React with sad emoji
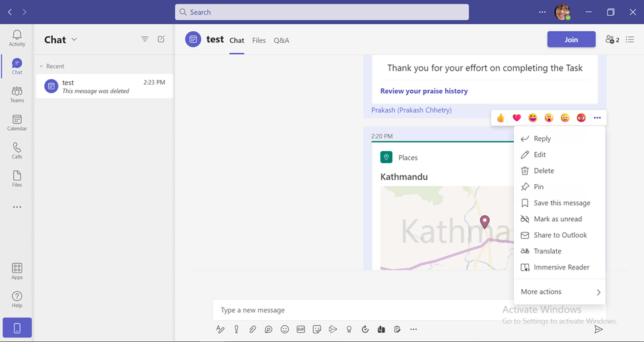Image resolution: width=644 pixels, height=342 pixels. [565, 118]
